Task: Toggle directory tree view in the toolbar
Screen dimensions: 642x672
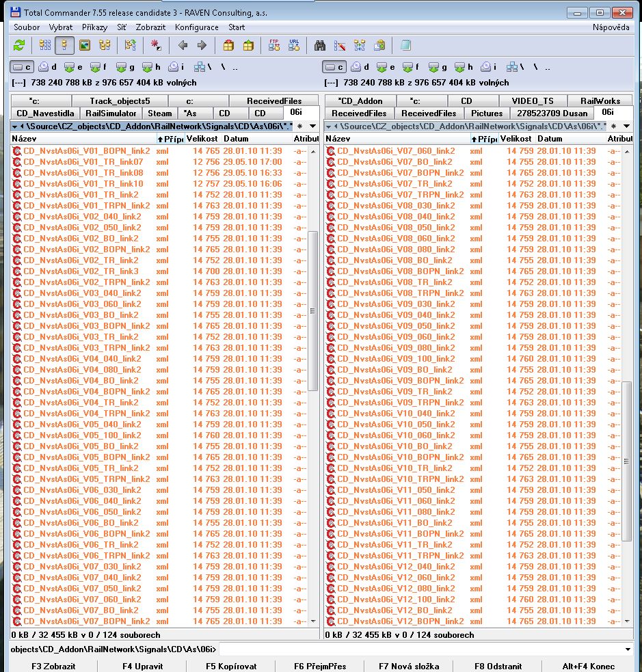Action: 105,45
